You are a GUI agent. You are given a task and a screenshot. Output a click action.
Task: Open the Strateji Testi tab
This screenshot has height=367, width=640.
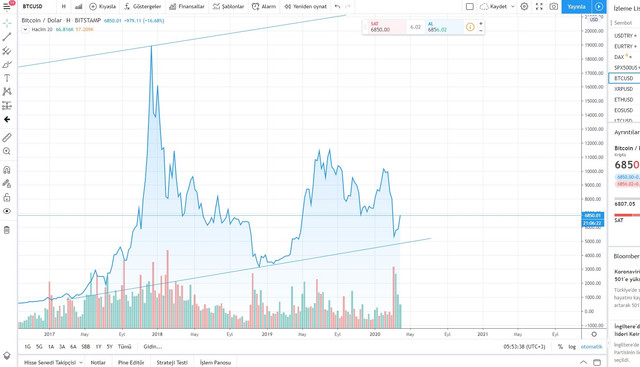pyautogui.click(x=172, y=363)
